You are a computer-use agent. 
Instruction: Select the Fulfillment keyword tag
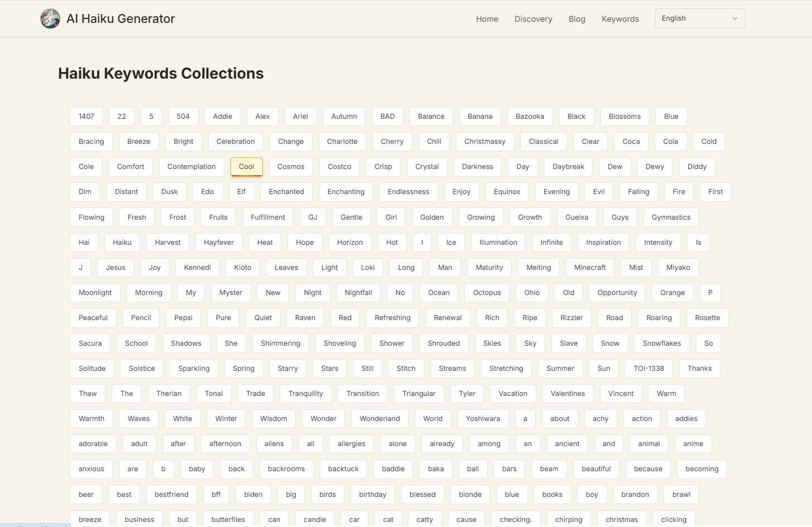(268, 217)
